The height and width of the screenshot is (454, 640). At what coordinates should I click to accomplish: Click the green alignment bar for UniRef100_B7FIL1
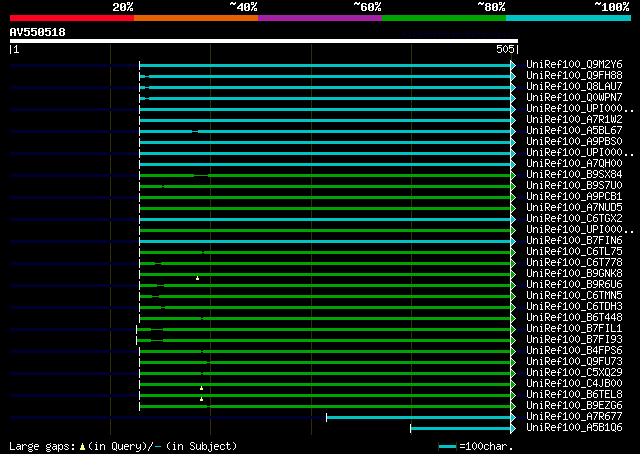(x=324, y=329)
